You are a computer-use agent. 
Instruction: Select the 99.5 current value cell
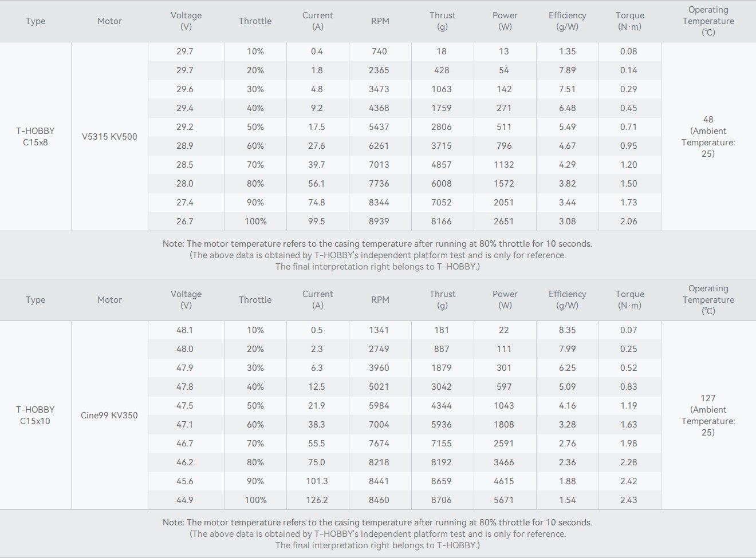tap(317, 221)
